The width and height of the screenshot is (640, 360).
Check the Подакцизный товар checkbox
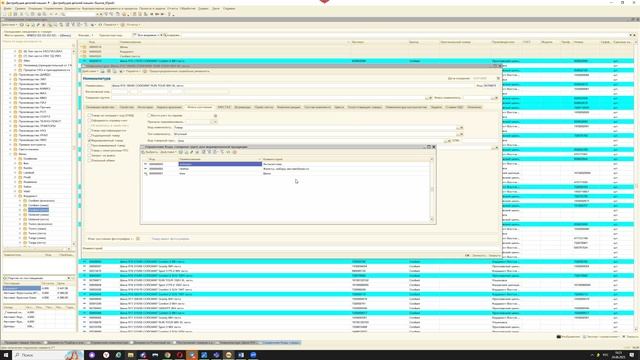point(90,136)
